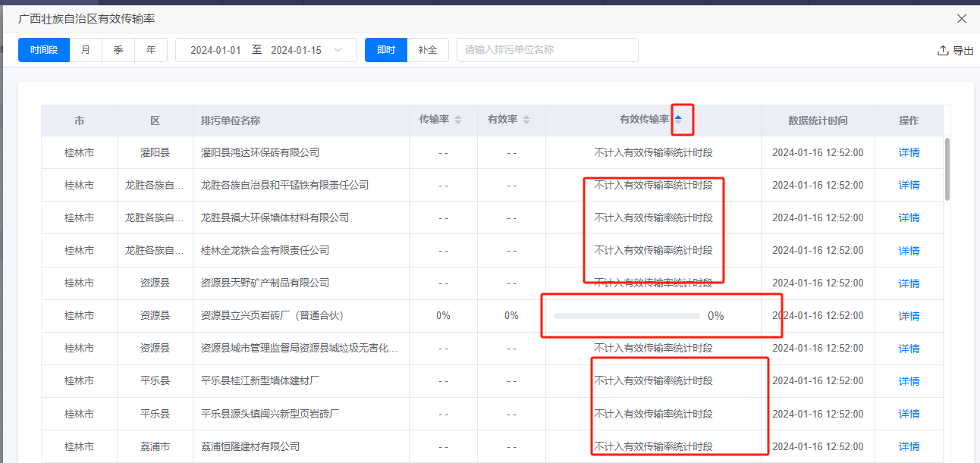Viewport: 980px width, 463px height.
Task: Sort by 传输率 column sort icon
Action: [x=458, y=120]
